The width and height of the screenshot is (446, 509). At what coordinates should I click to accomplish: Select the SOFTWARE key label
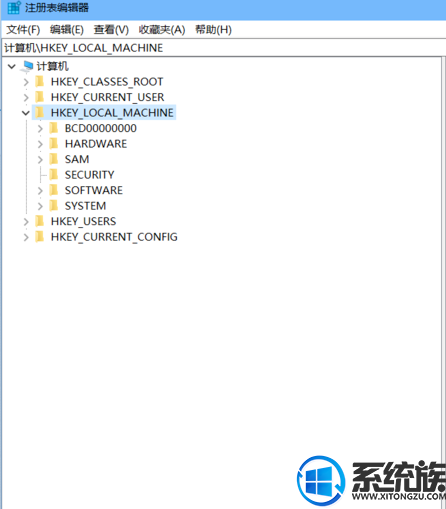94,191
